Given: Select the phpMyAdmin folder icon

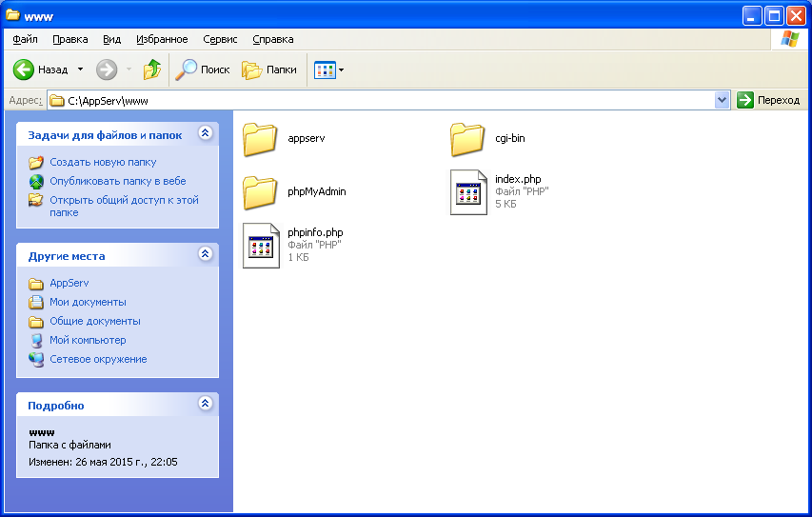Looking at the screenshot, I should (x=260, y=192).
